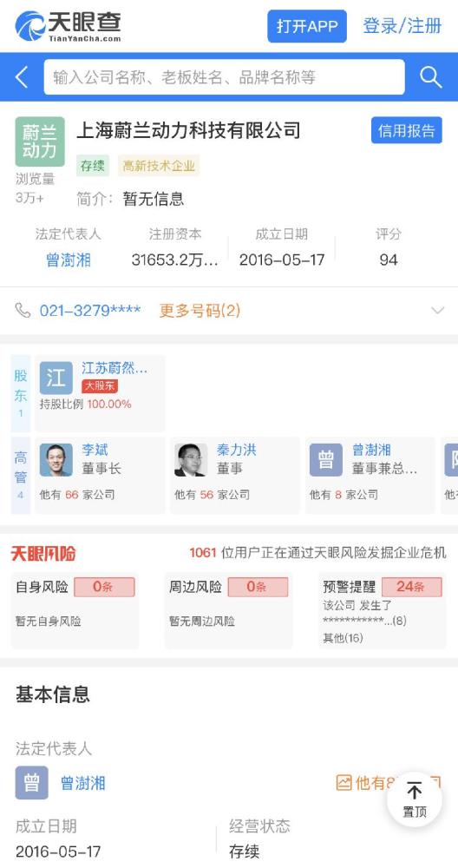The image size is (458, 868).
Task: Open the 蔚兰动力 company logo
Action: tap(39, 141)
